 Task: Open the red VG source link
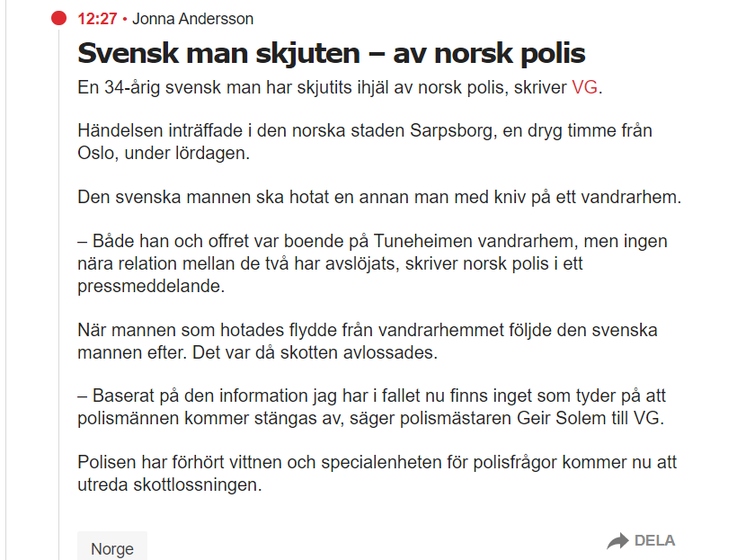pyautogui.click(x=584, y=88)
